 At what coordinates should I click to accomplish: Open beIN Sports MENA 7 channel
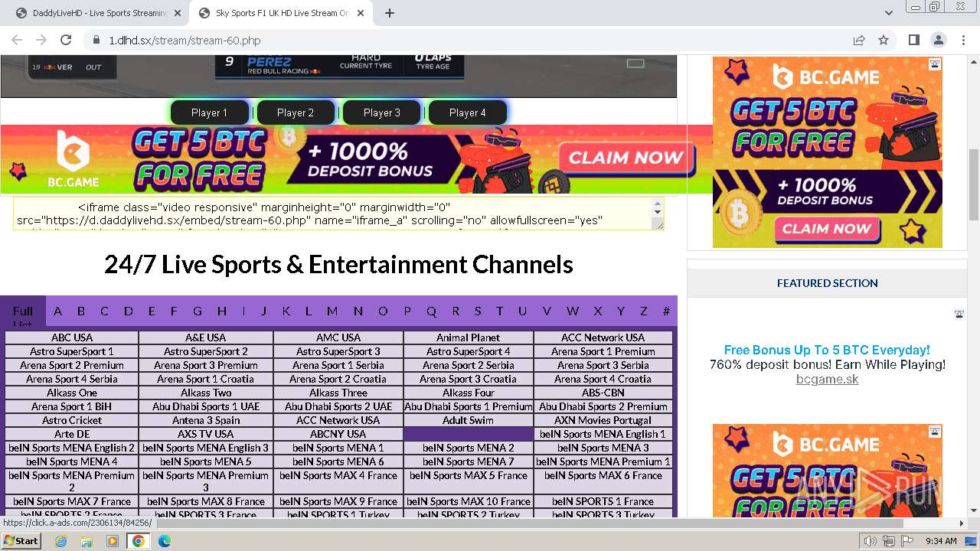pyautogui.click(x=469, y=461)
